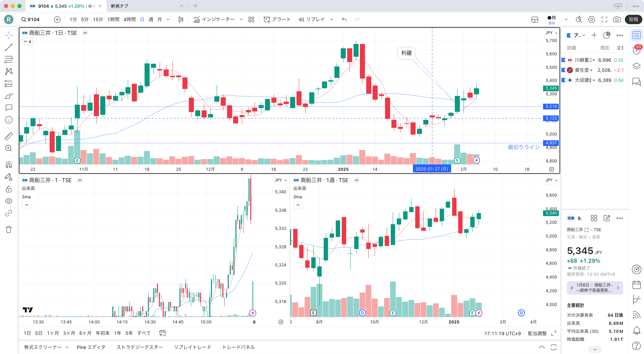The width and height of the screenshot is (644, 354).
Task: Select the chart pattern tool
Action: (x=9, y=71)
